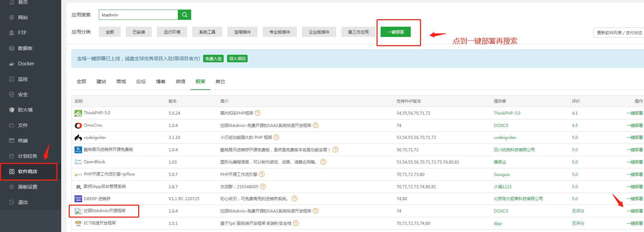
Task: Open the 网站 sidebar icon
Action: pos(12,17)
